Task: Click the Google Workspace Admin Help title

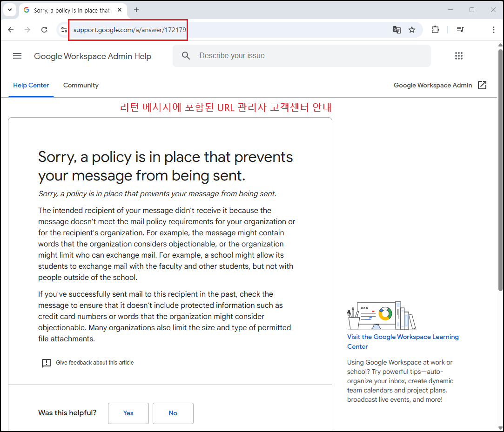Action: (93, 56)
